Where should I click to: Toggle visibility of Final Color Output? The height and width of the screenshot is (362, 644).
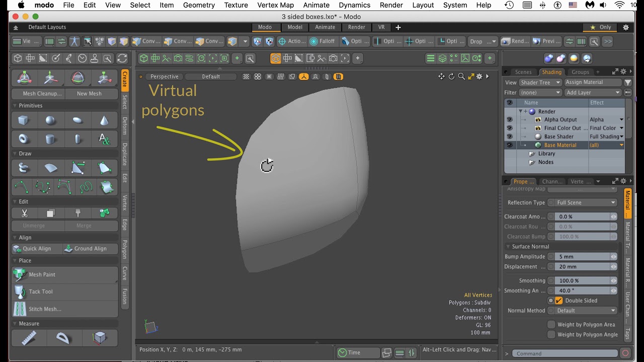tap(510, 128)
